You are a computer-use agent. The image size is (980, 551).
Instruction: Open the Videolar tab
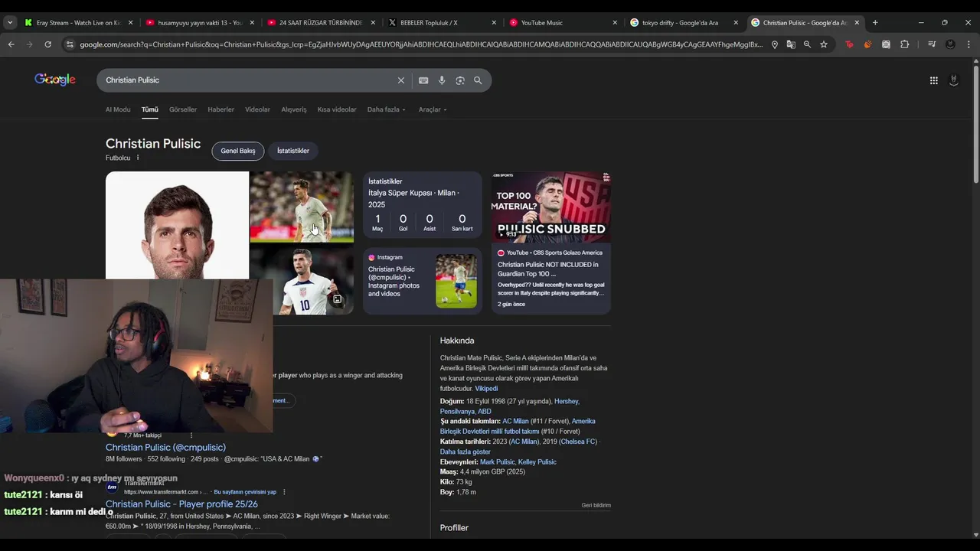257,109
